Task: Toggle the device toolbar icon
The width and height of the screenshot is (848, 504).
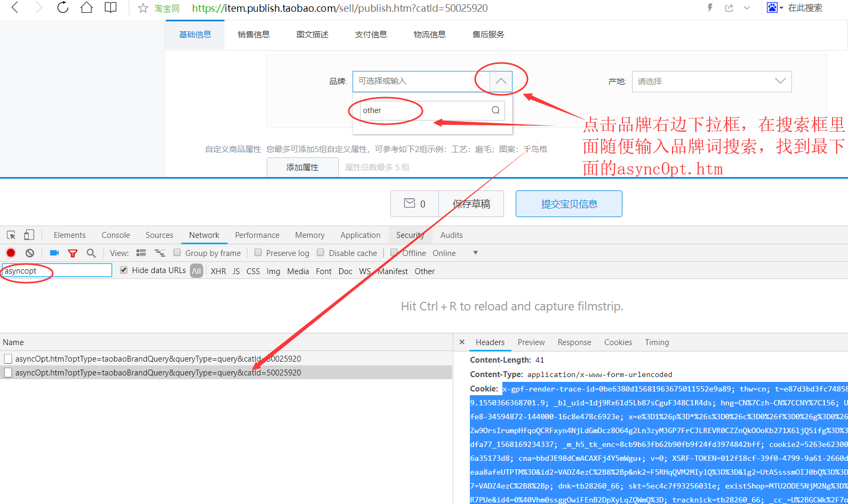Action: pyautogui.click(x=29, y=235)
